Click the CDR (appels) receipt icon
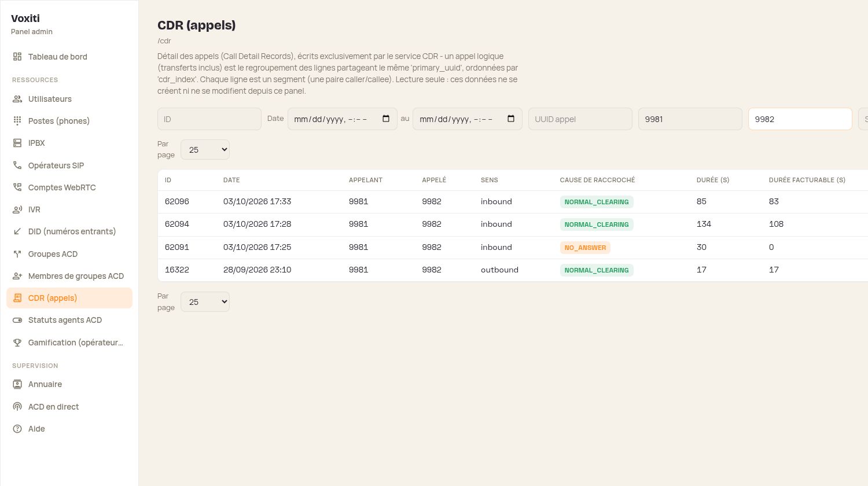This screenshot has width=868, height=486. pos(17,298)
